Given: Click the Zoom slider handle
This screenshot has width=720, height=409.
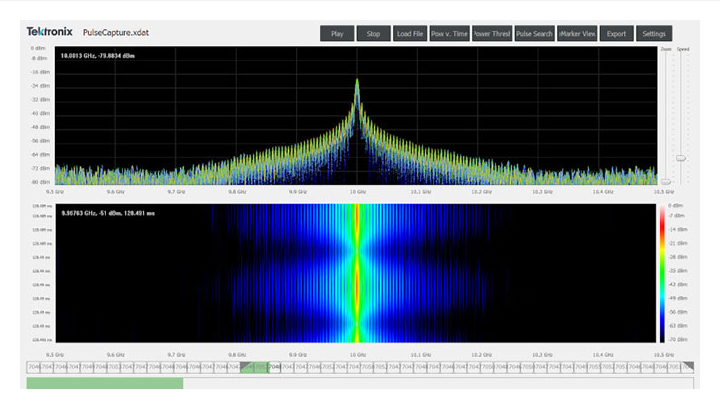Looking at the screenshot, I should 666,182.
